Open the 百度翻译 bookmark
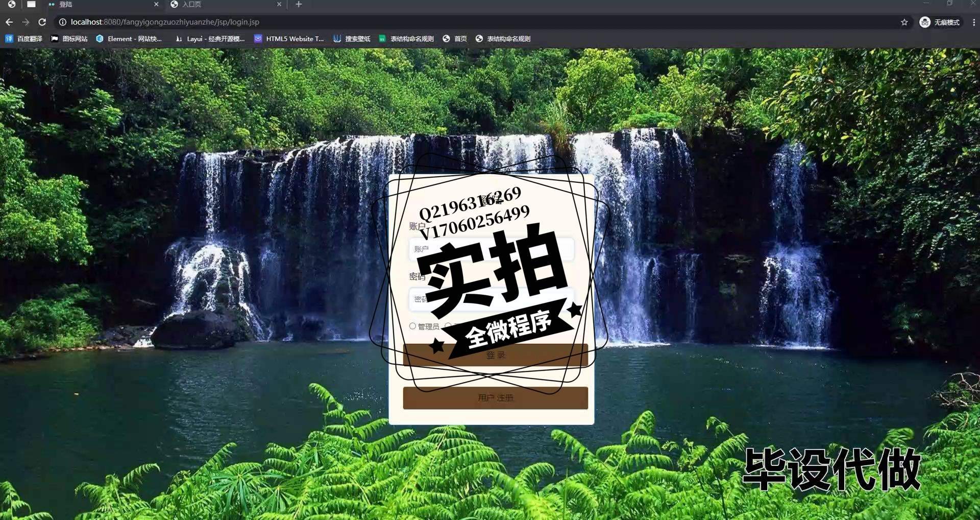980x520 pixels. coord(24,39)
